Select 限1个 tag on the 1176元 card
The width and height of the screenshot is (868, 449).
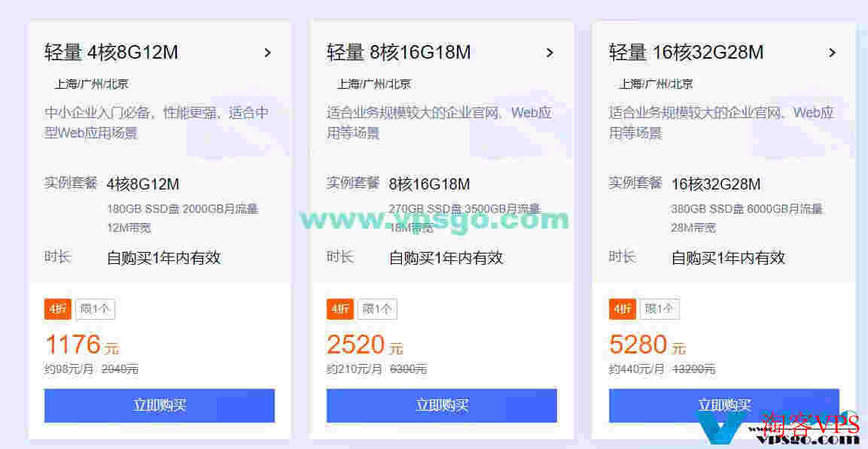(x=95, y=309)
